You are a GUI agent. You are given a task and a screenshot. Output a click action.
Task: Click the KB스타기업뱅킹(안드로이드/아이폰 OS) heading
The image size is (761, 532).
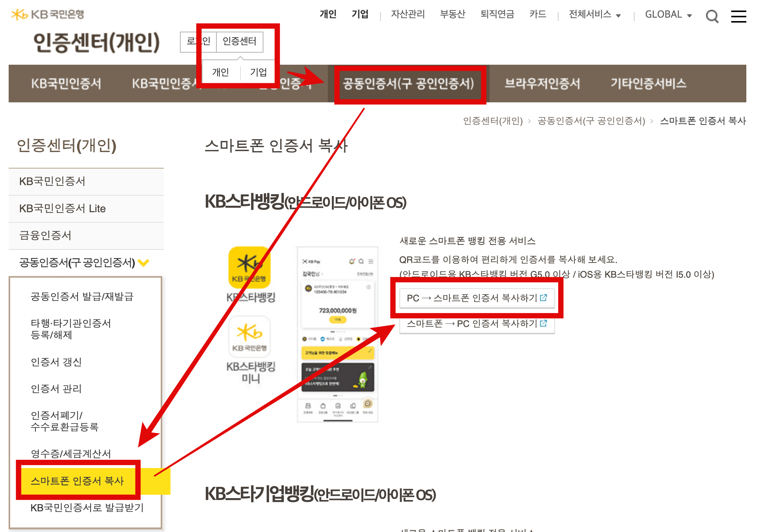(320, 494)
